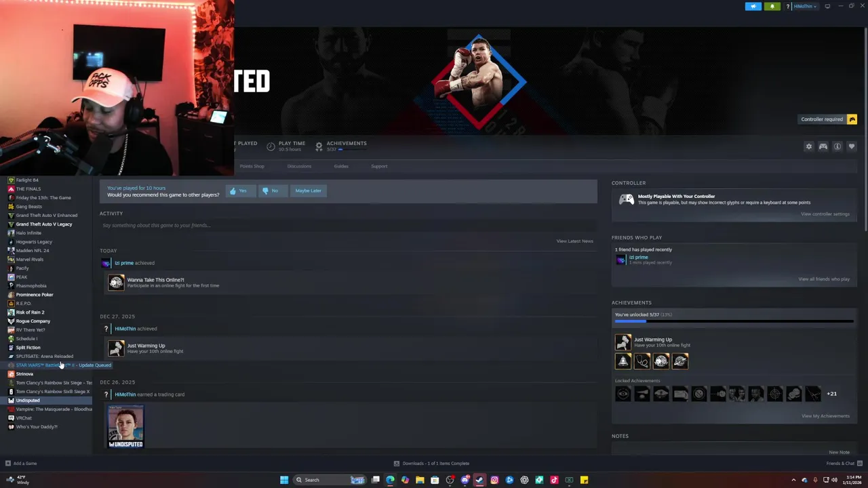
Task: Click the Just Warming Up activity achievement icon
Action: coord(116,348)
